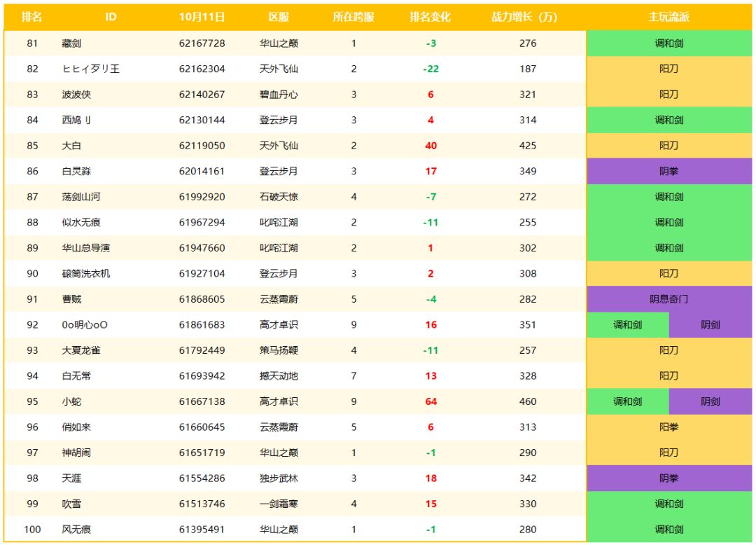This screenshot has width=756, height=545.
Task: Select player name ヒヒイヲリ王
Action: coord(90,69)
